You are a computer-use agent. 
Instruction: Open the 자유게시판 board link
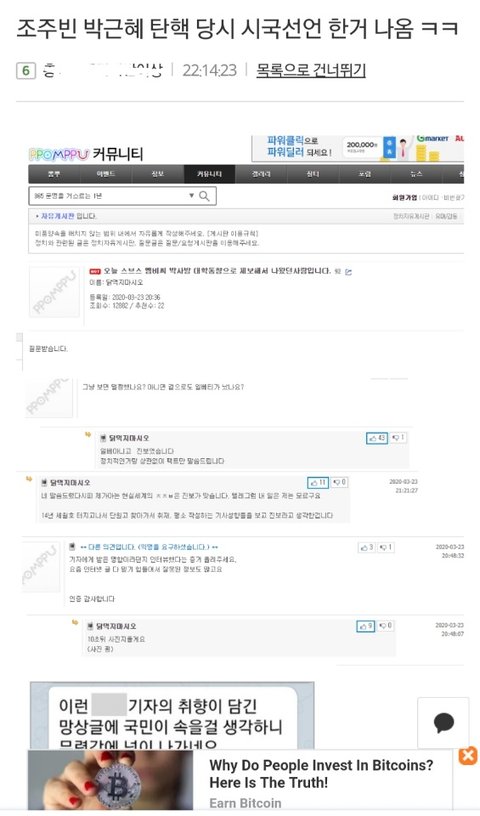(57, 216)
